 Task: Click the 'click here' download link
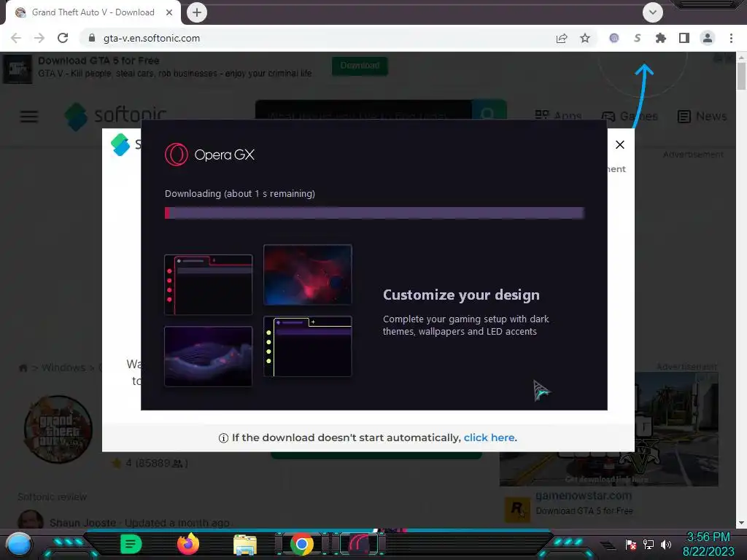click(x=489, y=437)
